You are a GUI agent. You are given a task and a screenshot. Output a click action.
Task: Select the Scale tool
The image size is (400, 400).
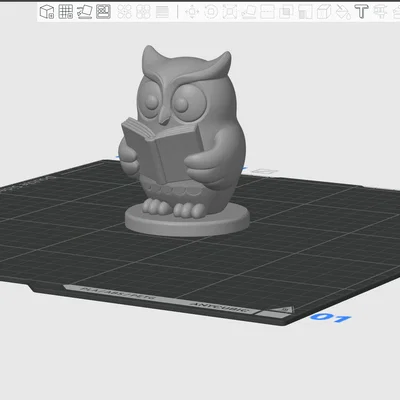[230, 12]
